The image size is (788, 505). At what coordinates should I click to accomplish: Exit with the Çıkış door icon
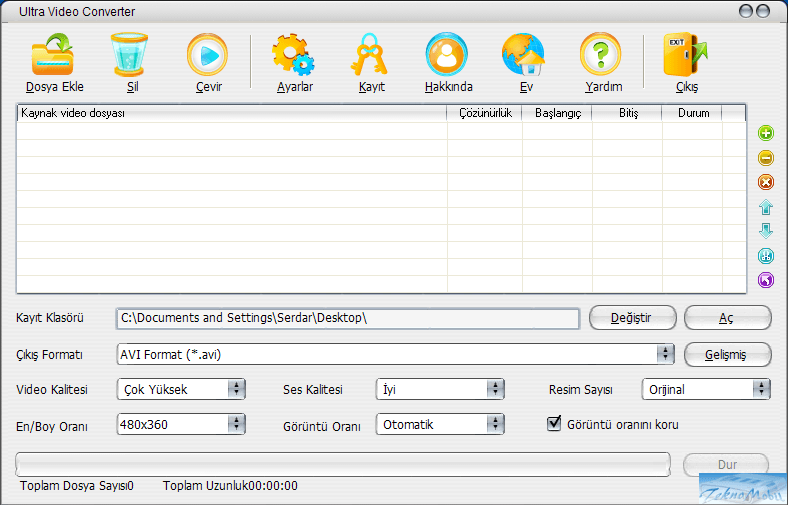click(x=685, y=55)
